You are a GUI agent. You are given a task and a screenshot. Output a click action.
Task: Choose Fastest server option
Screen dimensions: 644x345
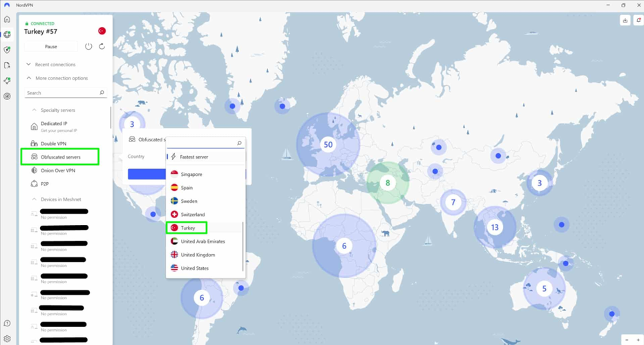[193, 157]
